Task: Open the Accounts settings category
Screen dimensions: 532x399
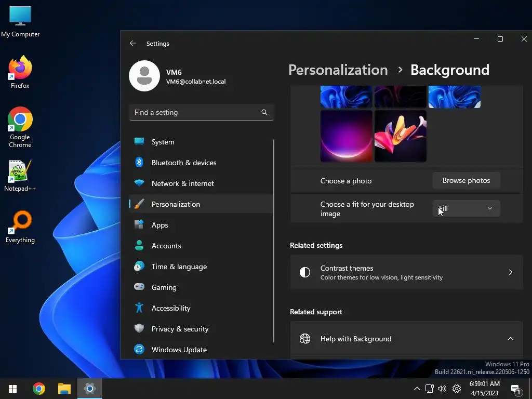Action: 201,246
